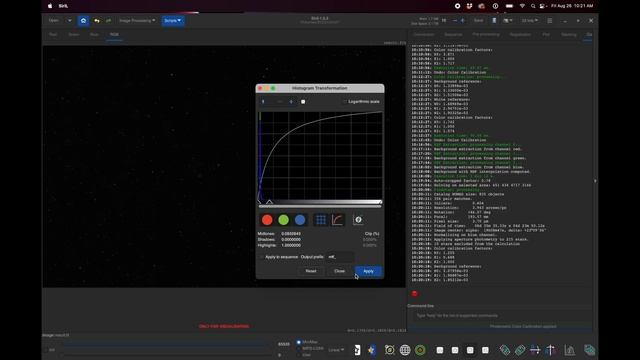Select the MIPS-LO/HI radio button

[x=299, y=349]
